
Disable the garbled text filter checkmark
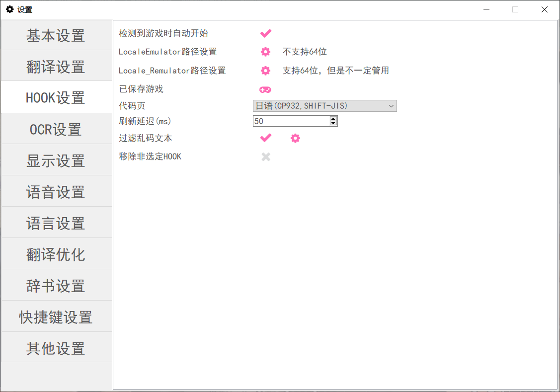[265, 138]
